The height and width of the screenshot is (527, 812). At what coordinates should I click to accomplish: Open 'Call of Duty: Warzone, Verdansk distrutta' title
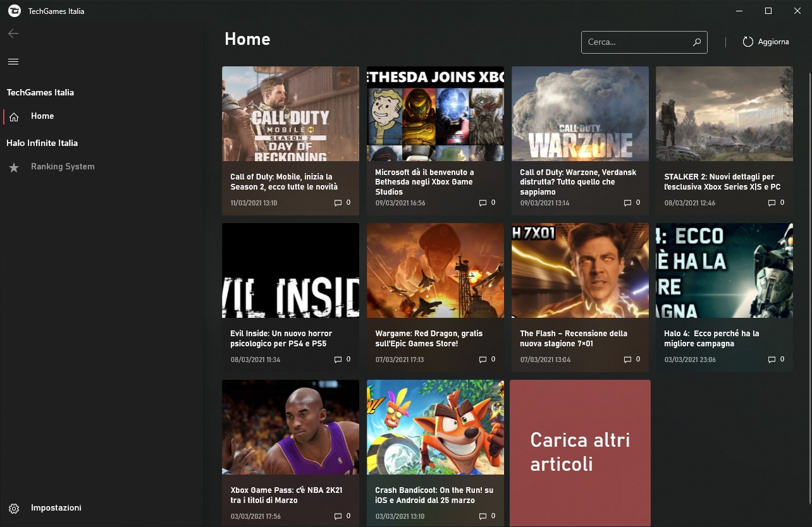[x=578, y=182]
